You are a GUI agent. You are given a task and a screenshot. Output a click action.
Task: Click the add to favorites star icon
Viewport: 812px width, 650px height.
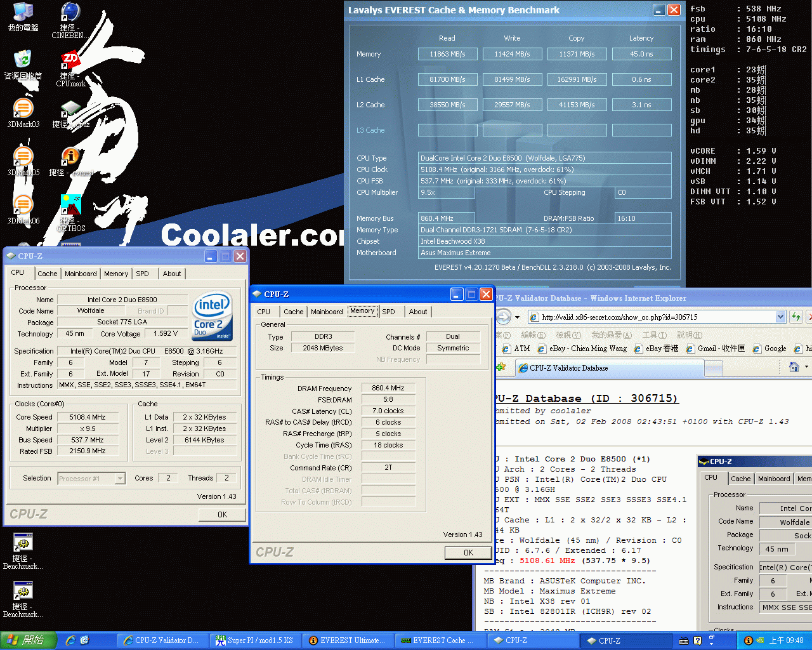click(x=501, y=367)
